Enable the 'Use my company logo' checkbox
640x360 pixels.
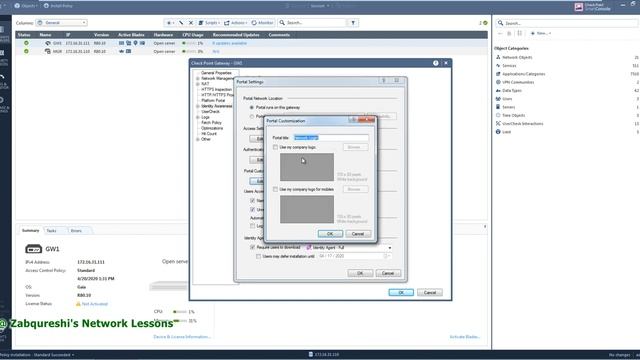(x=276, y=147)
